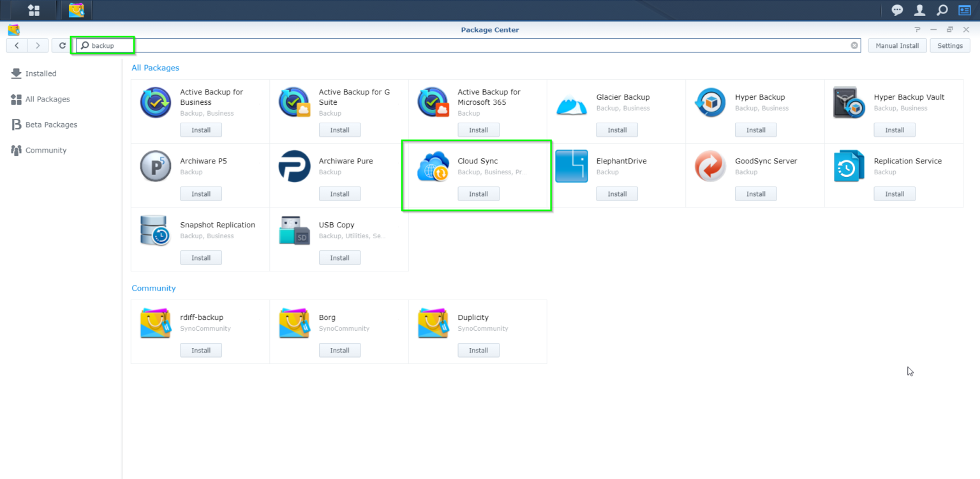Click the Cloud Sync package icon
The height and width of the screenshot is (479, 980).
(433, 165)
